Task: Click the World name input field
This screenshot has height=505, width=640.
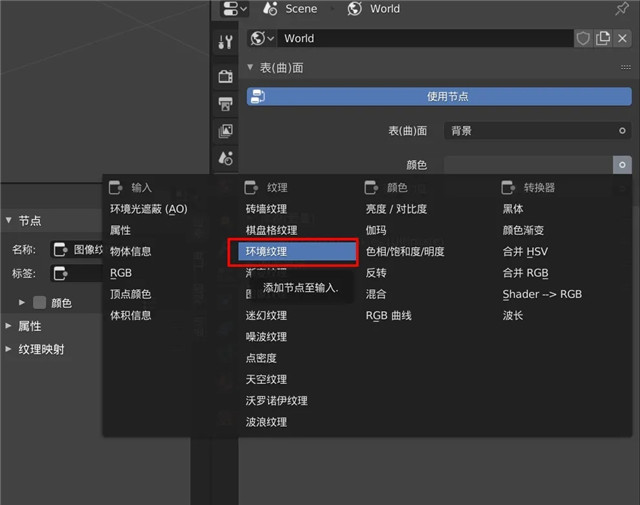Action: coord(425,39)
